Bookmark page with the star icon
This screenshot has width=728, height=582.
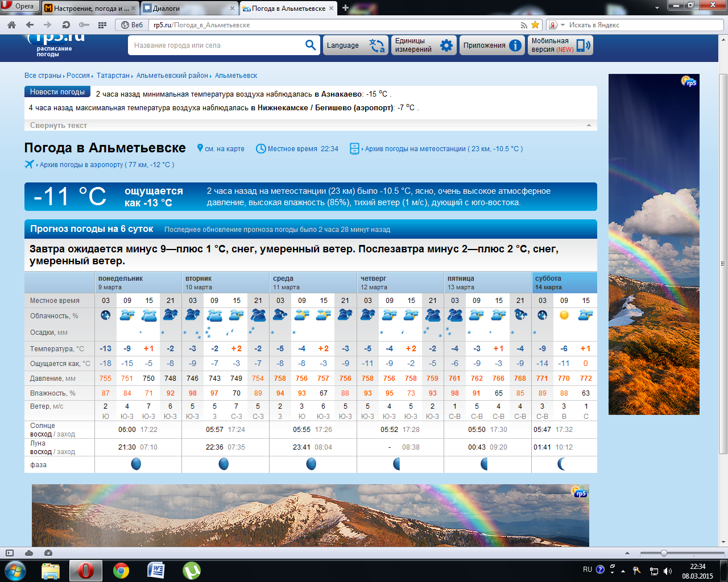click(x=535, y=25)
